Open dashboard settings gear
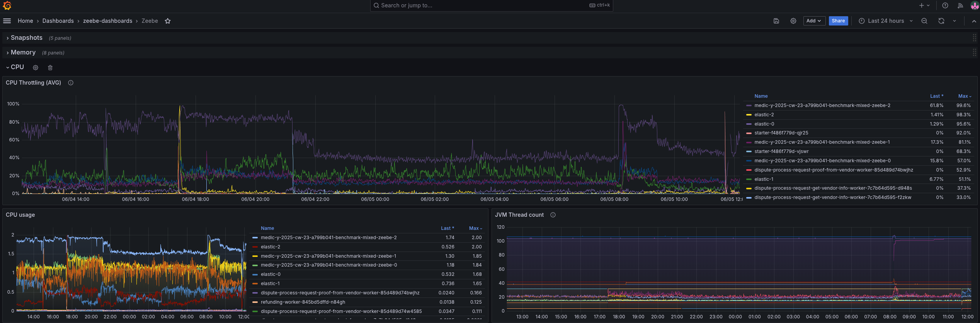This screenshot has height=323, width=980. click(x=793, y=21)
